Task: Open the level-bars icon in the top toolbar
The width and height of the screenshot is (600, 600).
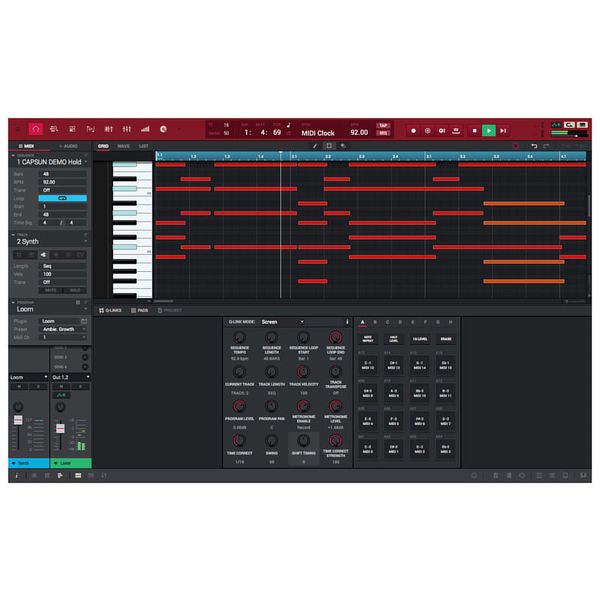Action: (x=145, y=129)
